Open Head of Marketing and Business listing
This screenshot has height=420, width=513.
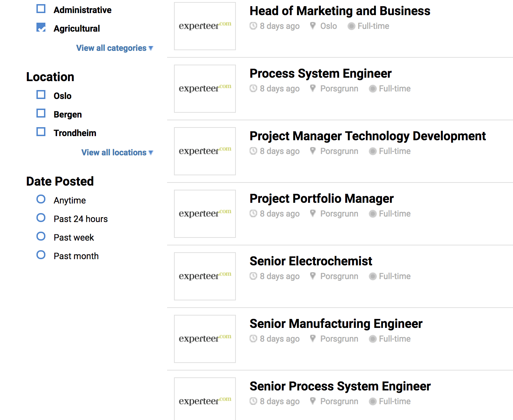tap(340, 11)
